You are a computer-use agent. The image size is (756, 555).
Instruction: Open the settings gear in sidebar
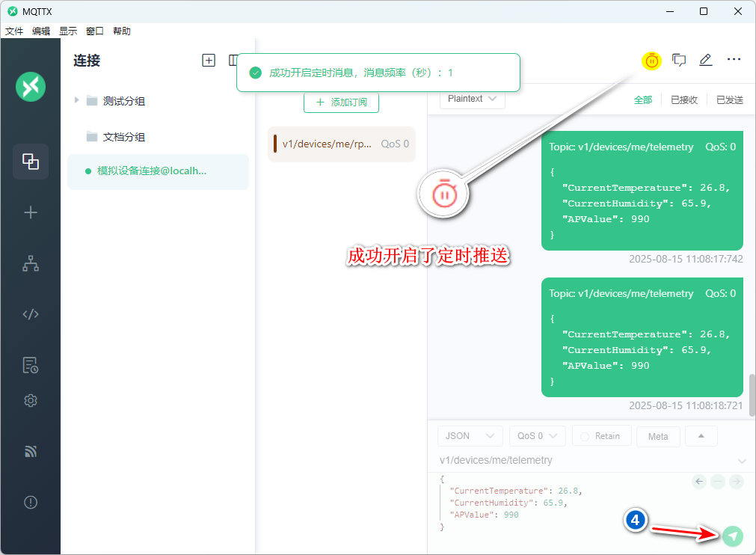31,401
